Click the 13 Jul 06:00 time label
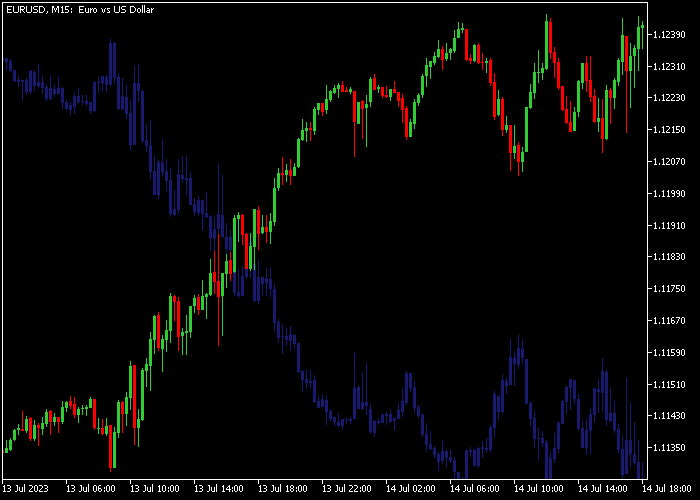The height and width of the screenshot is (500, 700). point(90,488)
